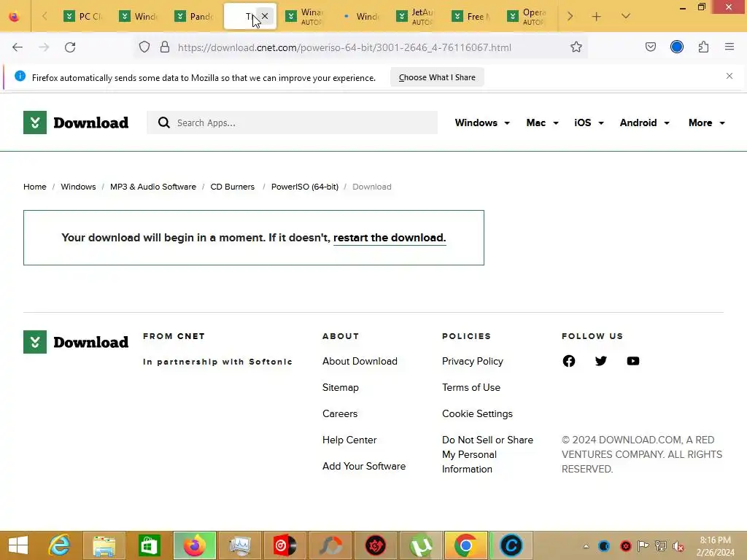Click the Choose What I Share button
This screenshot has width=747, height=560.
pos(437,77)
